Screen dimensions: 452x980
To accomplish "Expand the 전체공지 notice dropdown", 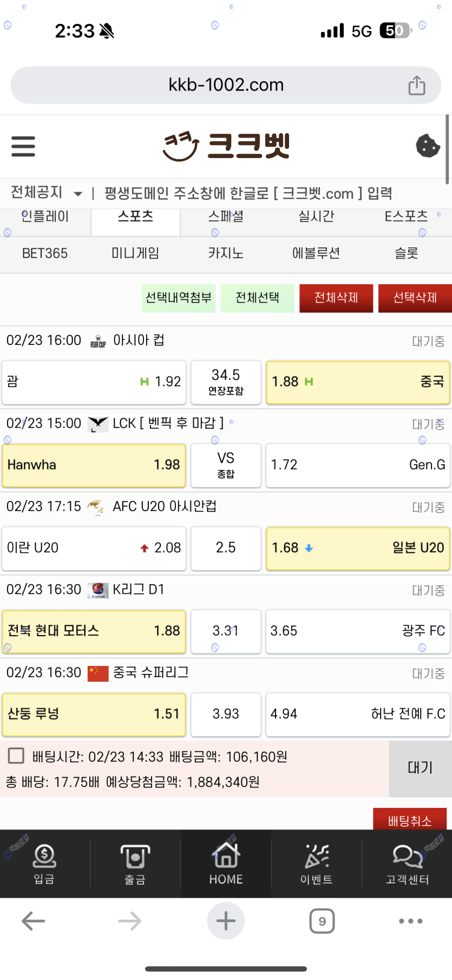I will [78, 194].
